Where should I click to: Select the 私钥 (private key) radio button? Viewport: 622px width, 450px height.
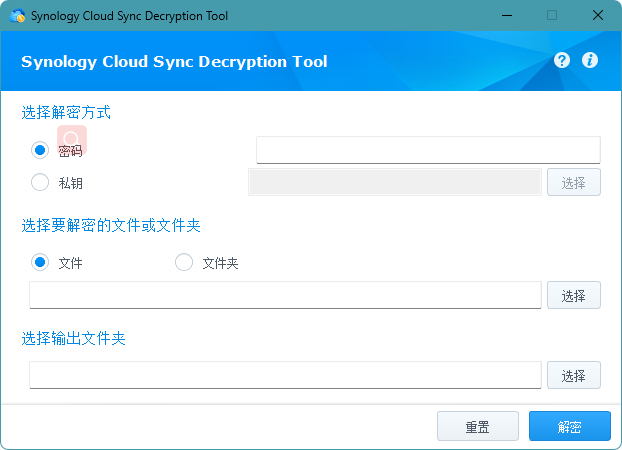pos(40,182)
